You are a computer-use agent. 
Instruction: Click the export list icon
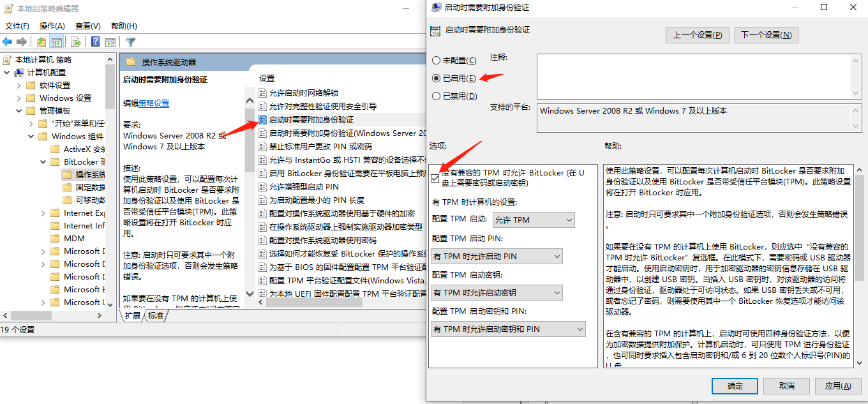coord(75,41)
